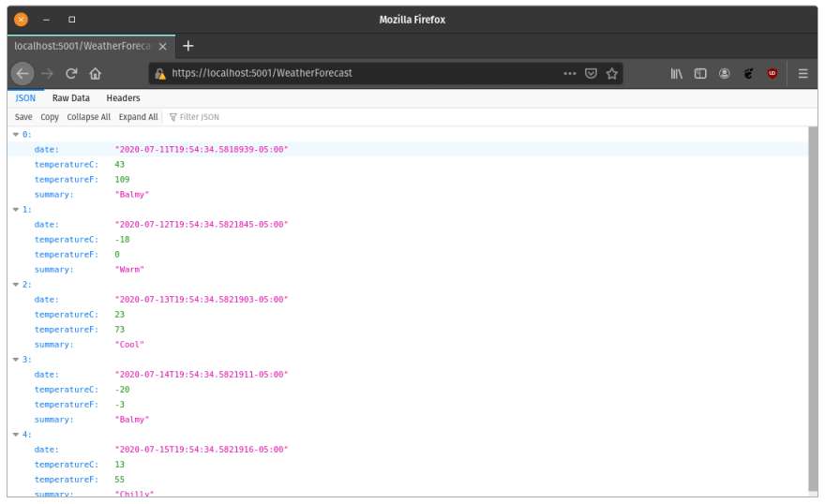The image size is (825, 504).
Task: Focus the Filter JSON field
Action: pyautogui.click(x=200, y=117)
